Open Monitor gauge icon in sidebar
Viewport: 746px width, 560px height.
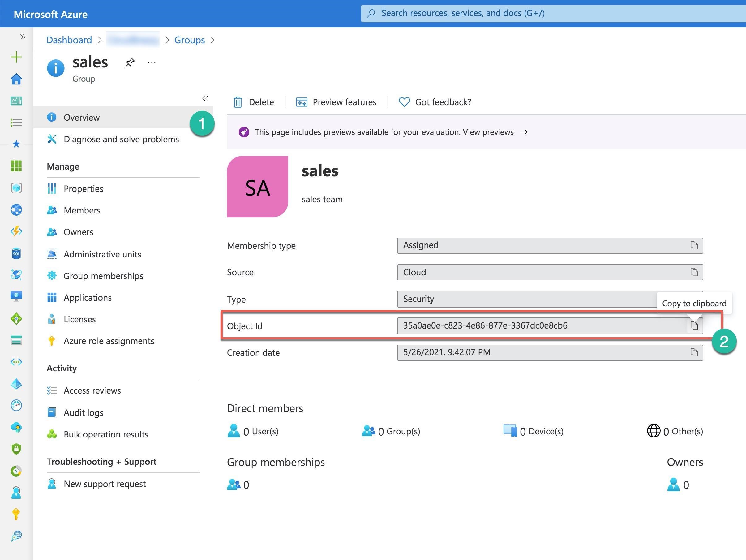(x=16, y=405)
